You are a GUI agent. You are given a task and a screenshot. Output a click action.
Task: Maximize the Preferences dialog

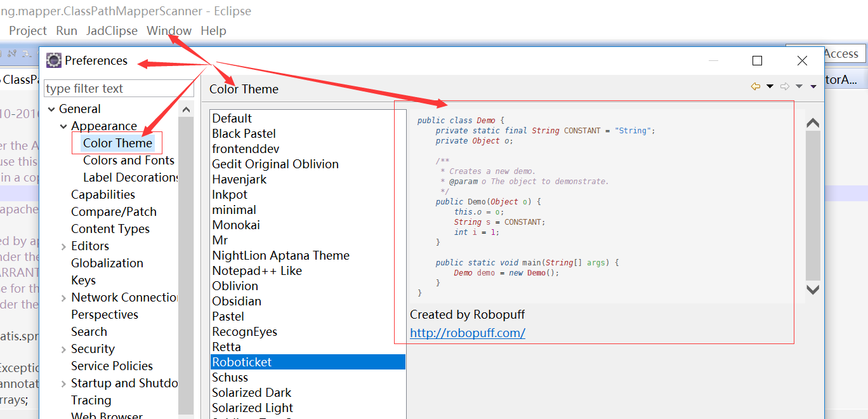point(757,61)
